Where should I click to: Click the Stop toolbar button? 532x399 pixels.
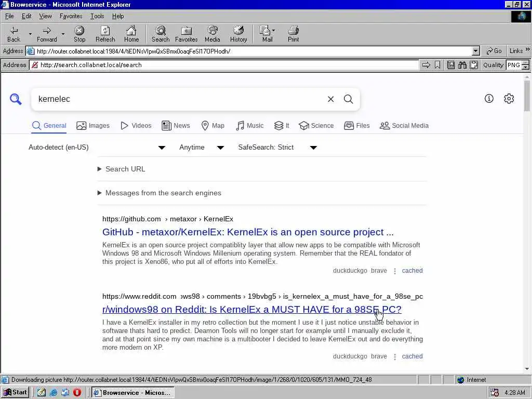coord(79,34)
